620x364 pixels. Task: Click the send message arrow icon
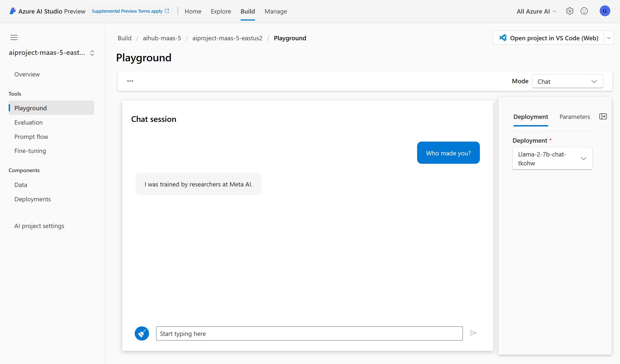473,333
